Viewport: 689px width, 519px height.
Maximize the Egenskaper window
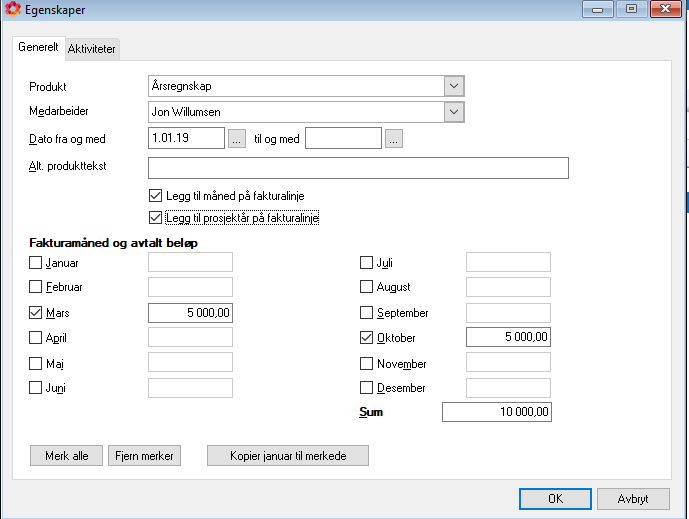pos(631,9)
